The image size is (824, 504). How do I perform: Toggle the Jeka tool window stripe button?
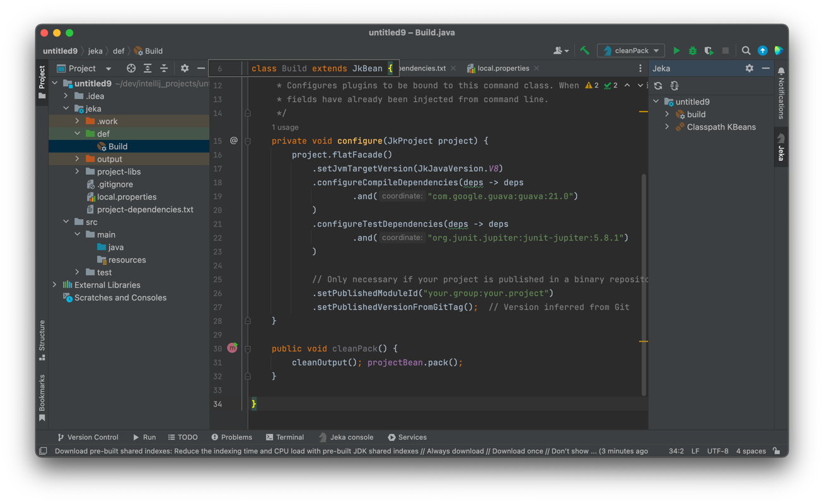click(x=781, y=147)
